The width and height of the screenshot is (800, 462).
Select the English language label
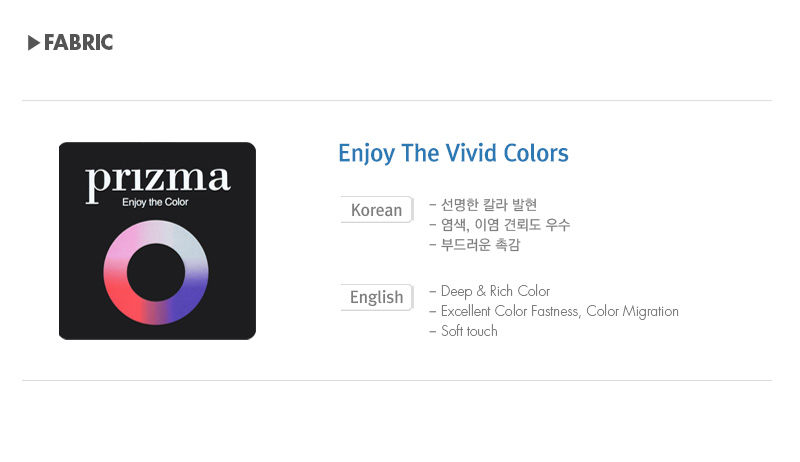[376, 297]
